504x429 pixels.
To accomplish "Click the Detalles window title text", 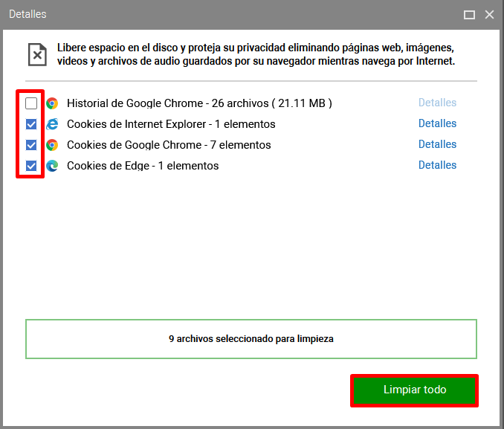I will (x=28, y=14).
